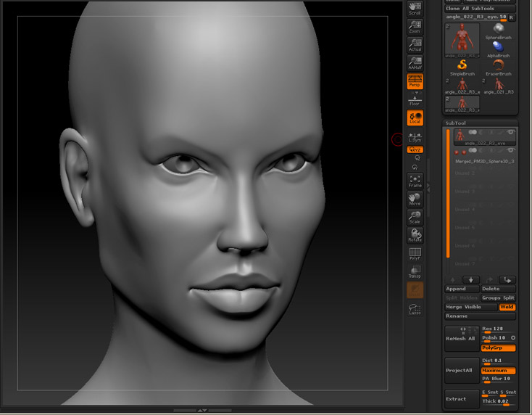Image resolution: width=532 pixels, height=415 pixels.
Task: Adjust the Dist 0.1 slider
Action: pyautogui.click(x=498, y=361)
